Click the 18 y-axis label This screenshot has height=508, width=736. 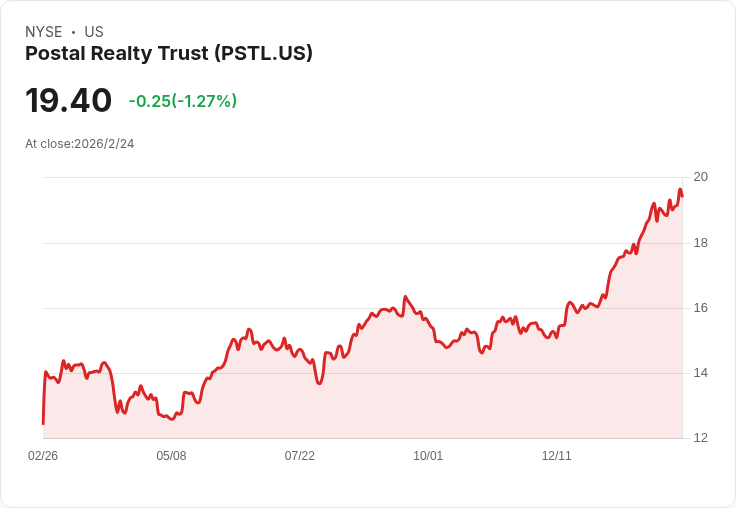(700, 243)
